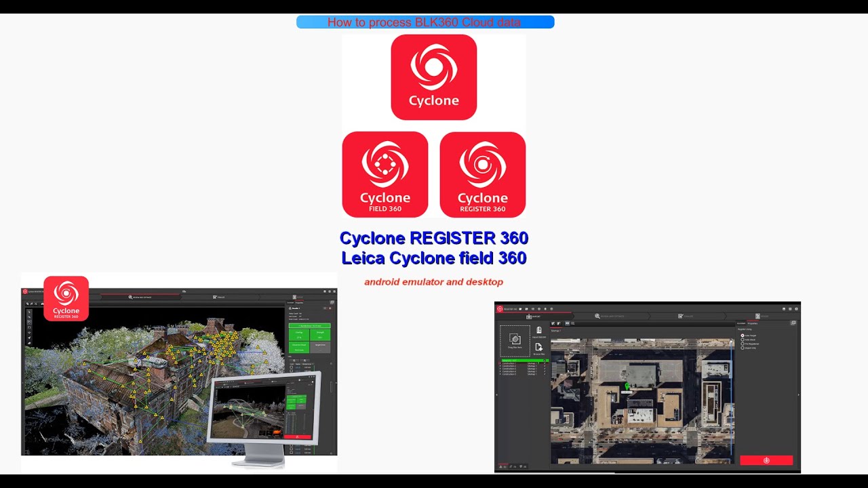The image size is (868, 488).
Task: Open the Cyclone FIELD 360 tile
Action: point(385,174)
